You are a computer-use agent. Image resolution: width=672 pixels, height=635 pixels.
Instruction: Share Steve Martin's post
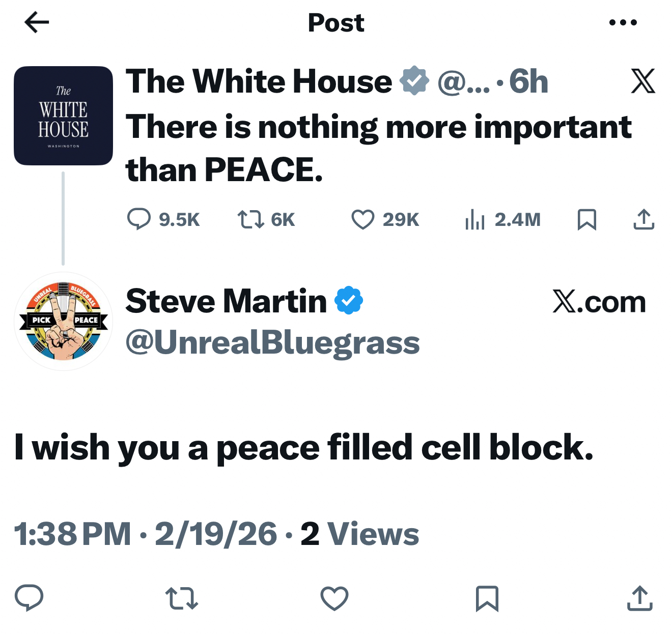639,598
